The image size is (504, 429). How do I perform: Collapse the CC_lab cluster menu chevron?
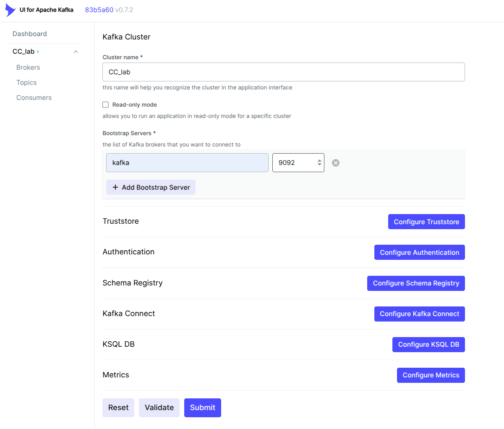(x=76, y=52)
